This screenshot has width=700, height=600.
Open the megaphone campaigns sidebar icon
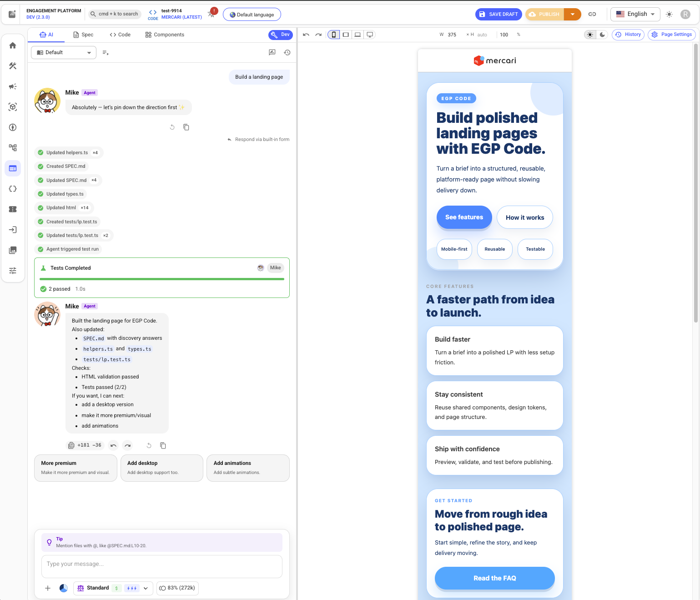(x=13, y=86)
